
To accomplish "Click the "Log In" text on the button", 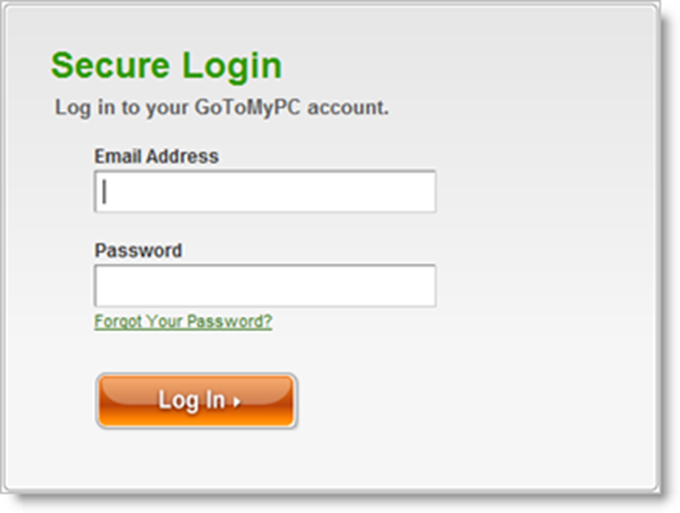I will click(191, 401).
